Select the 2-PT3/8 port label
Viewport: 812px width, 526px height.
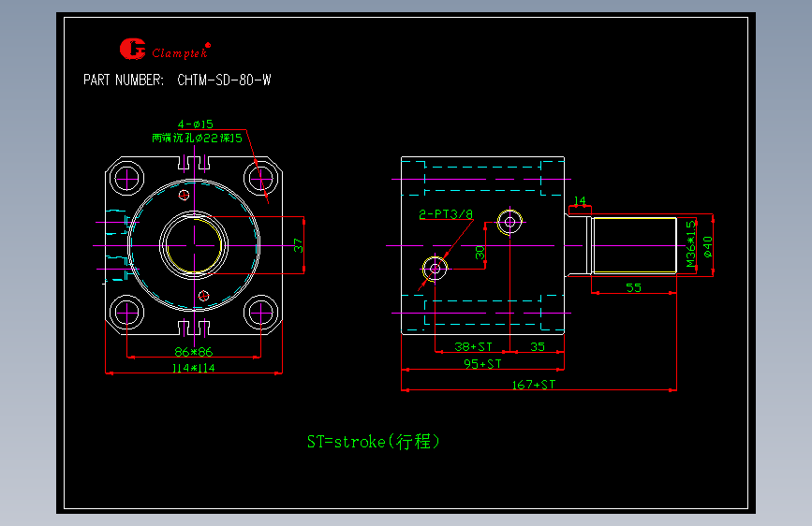pyautogui.click(x=446, y=214)
